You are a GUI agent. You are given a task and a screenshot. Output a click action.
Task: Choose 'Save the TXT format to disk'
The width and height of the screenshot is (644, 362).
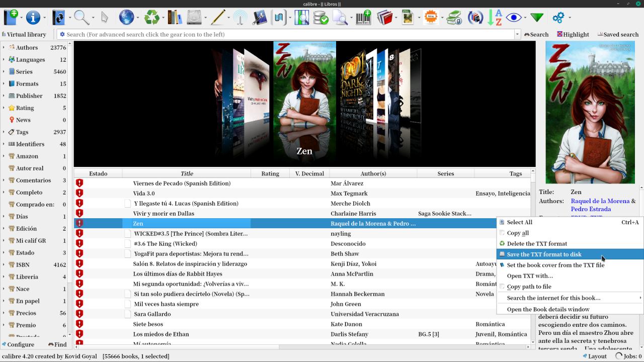pos(544,254)
